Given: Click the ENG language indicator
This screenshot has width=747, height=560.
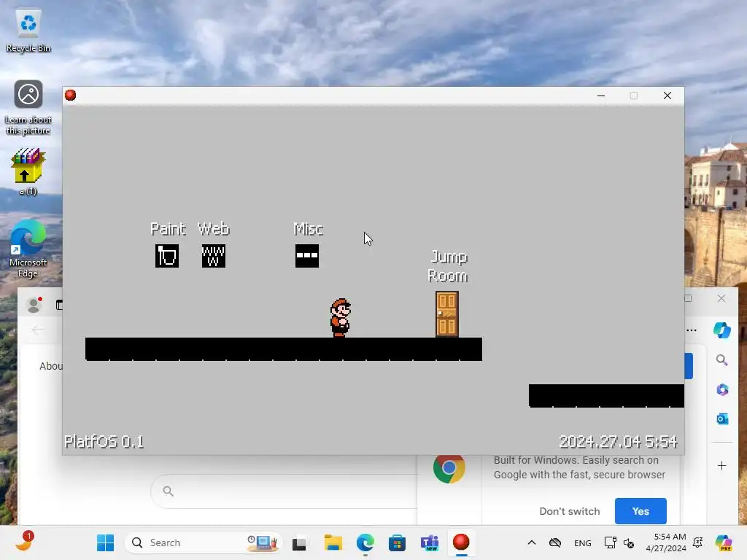Looking at the screenshot, I should point(583,542).
